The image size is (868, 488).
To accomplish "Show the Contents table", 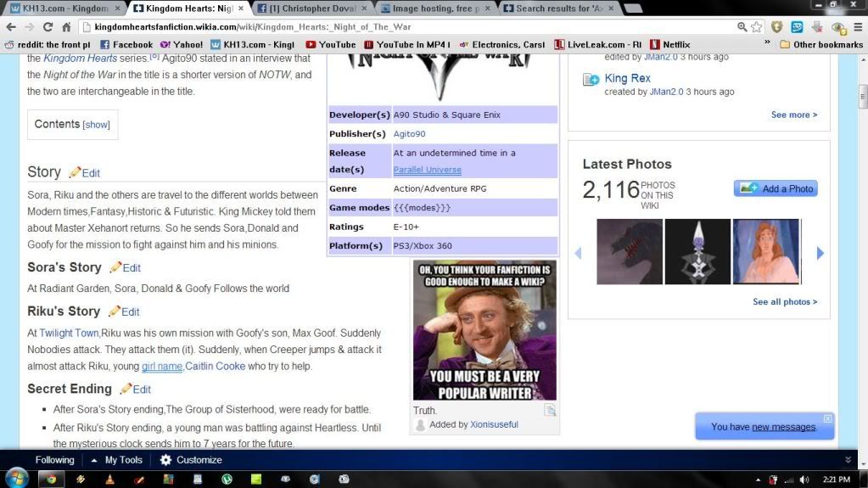I will (x=96, y=125).
